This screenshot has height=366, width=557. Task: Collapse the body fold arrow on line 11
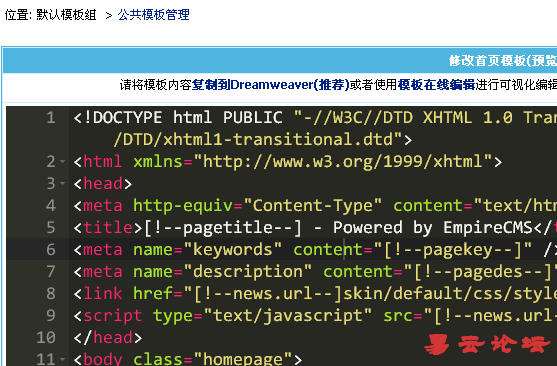tap(63, 359)
